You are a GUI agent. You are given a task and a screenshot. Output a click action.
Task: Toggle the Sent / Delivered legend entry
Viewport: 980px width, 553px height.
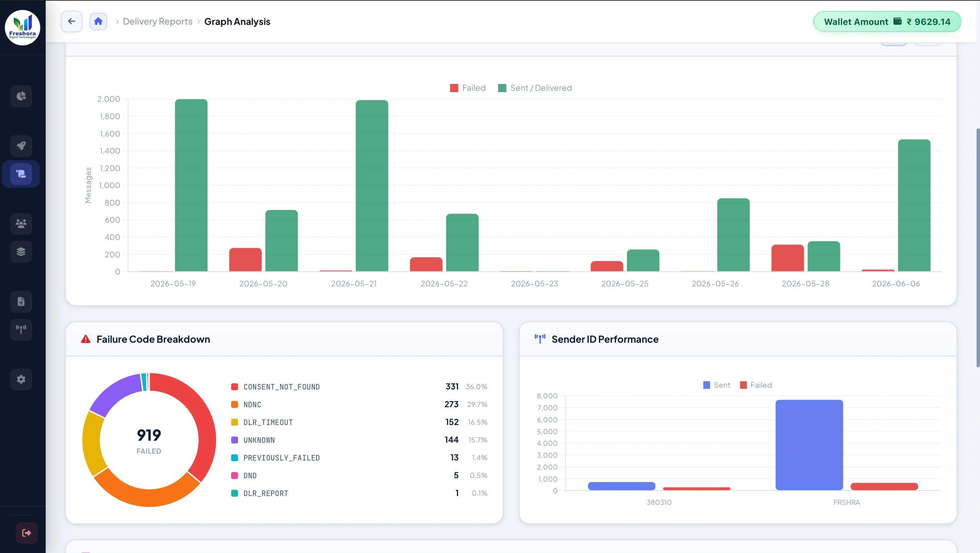tap(535, 88)
